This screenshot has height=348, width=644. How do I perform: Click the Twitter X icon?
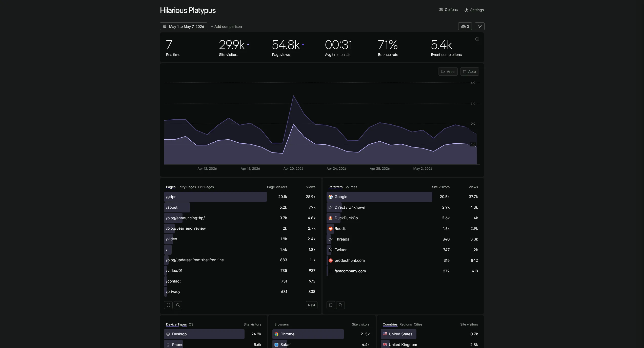click(330, 250)
